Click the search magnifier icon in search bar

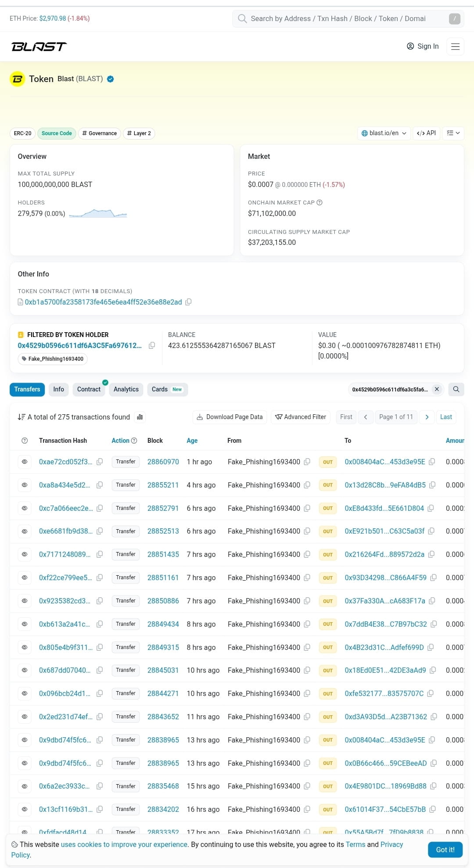pos(242,18)
